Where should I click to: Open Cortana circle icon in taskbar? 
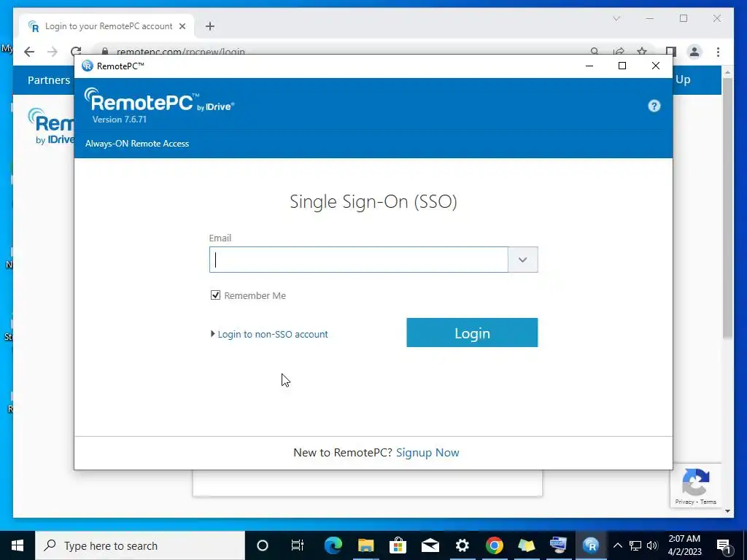pos(263,545)
